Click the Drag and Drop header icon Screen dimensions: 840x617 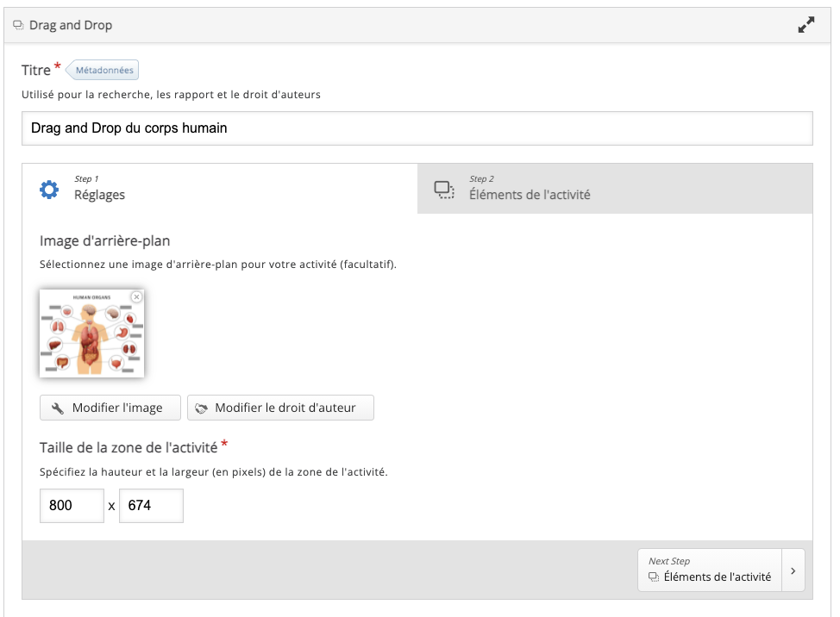point(18,26)
